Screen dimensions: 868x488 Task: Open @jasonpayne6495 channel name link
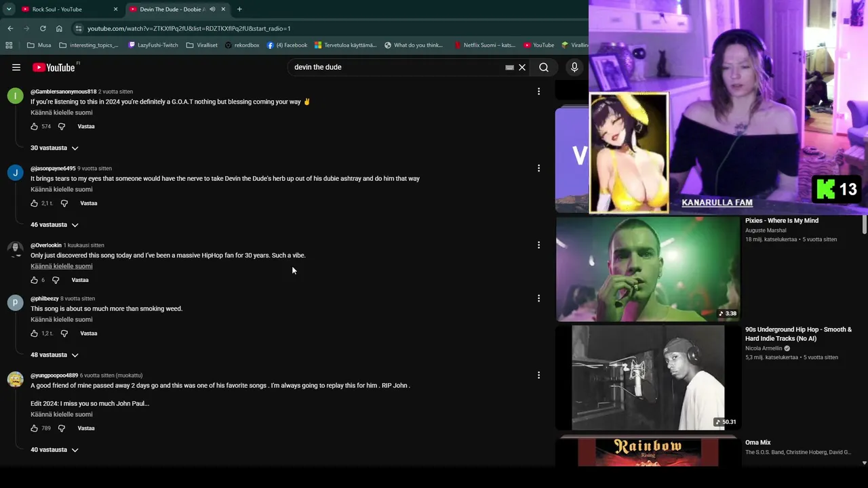coord(53,168)
